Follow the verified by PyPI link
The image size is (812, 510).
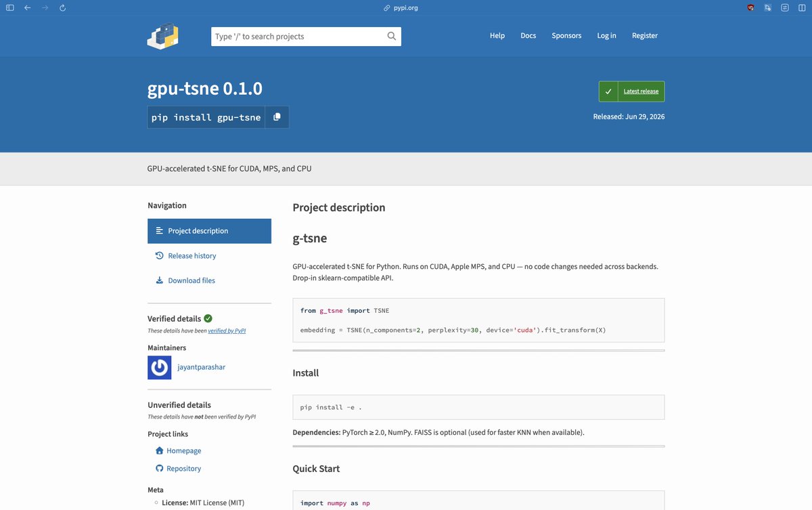click(x=227, y=331)
